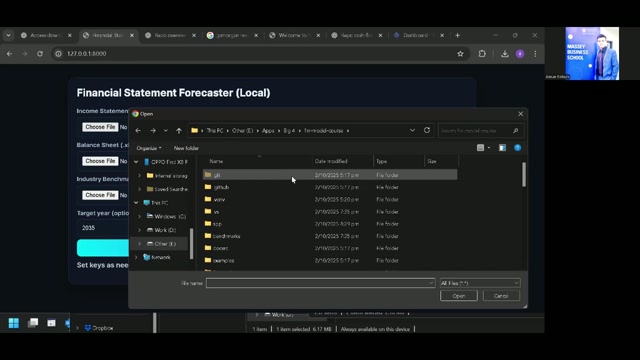Viewport: 640px width, 360px height.
Task: Expand the Work (D:) drive node
Action: click(x=139, y=230)
